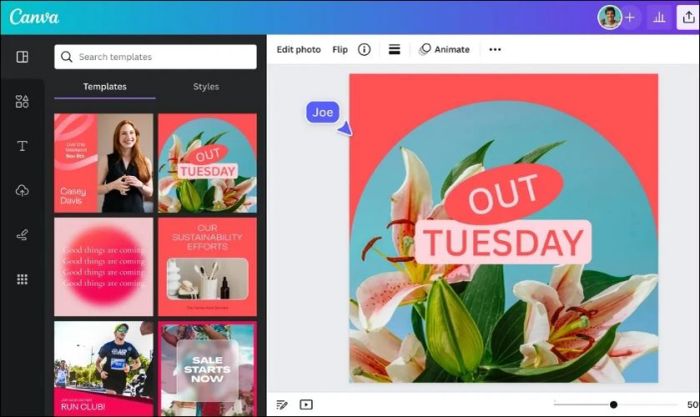Click the Search templates field
This screenshot has width=700, height=417.
(x=155, y=57)
